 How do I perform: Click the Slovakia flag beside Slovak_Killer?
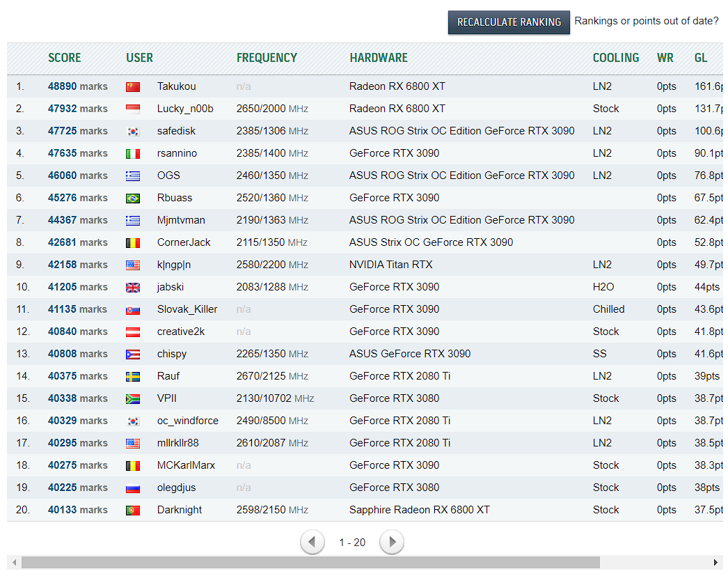pyautogui.click(x=133, y=310)
